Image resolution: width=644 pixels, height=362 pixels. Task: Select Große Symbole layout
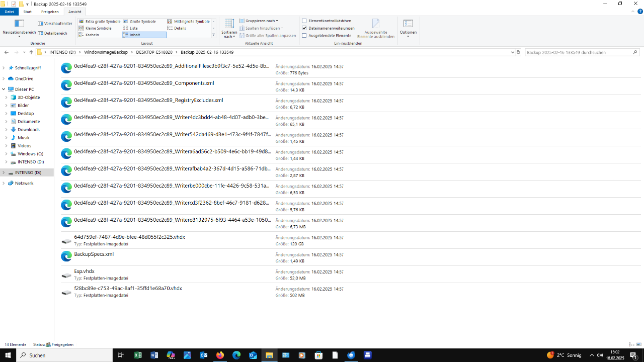point(139,22)
